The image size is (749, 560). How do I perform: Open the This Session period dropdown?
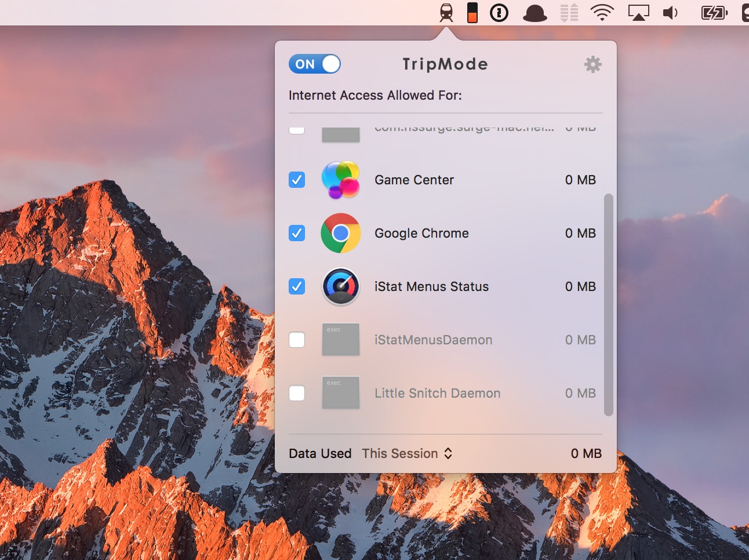click(407, 453)
